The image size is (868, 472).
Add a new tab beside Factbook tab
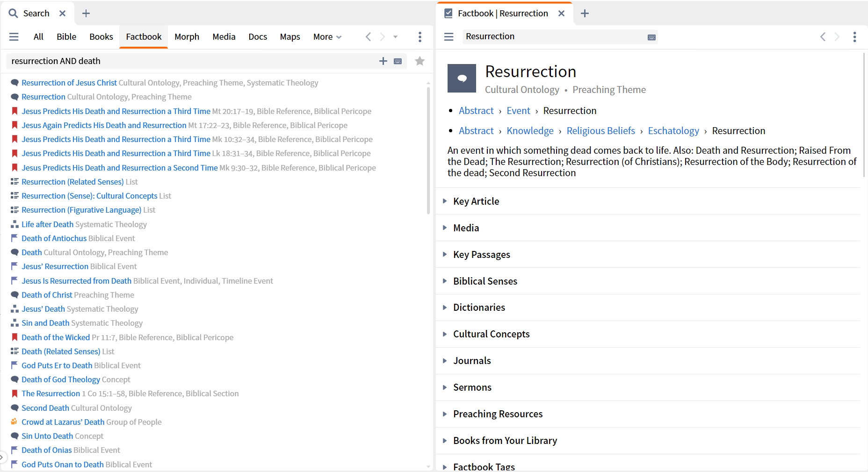[x=585, y=14]
